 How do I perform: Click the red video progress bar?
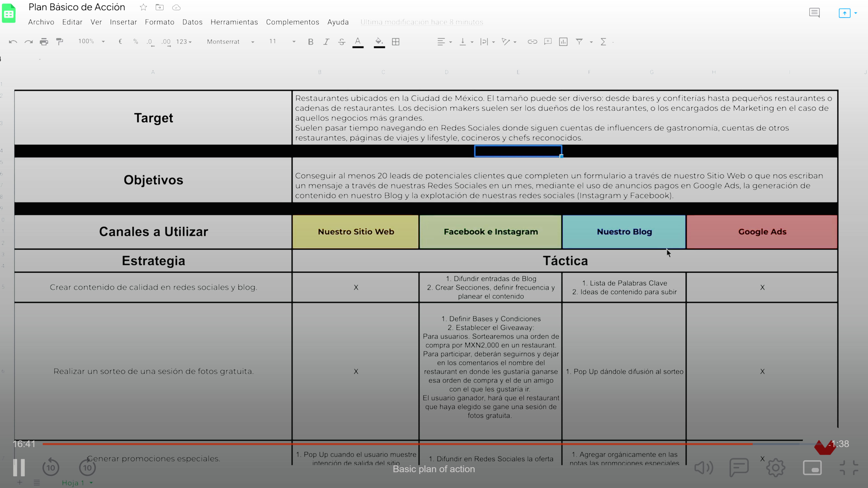point(398,444)
